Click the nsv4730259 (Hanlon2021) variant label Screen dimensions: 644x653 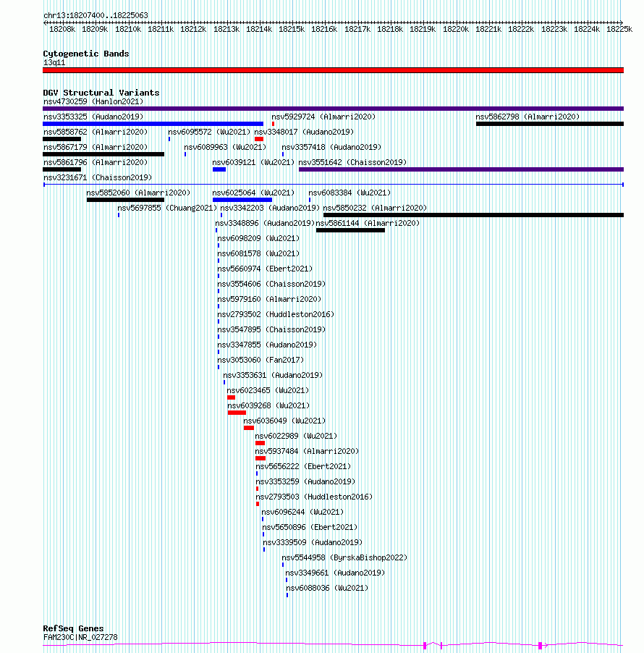[x=93, y=101]
